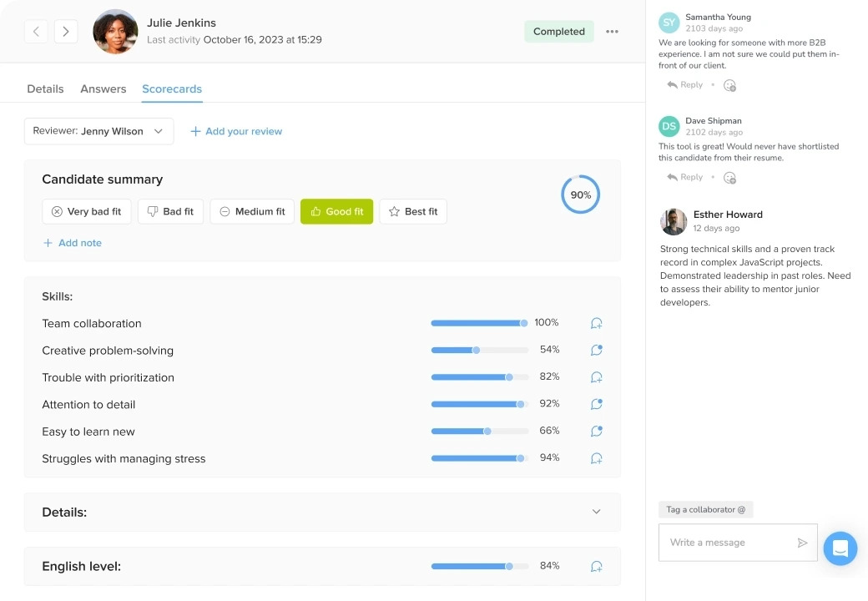
Task: Adjust the Attention to detail slider
Action: (x=480, y=405)
